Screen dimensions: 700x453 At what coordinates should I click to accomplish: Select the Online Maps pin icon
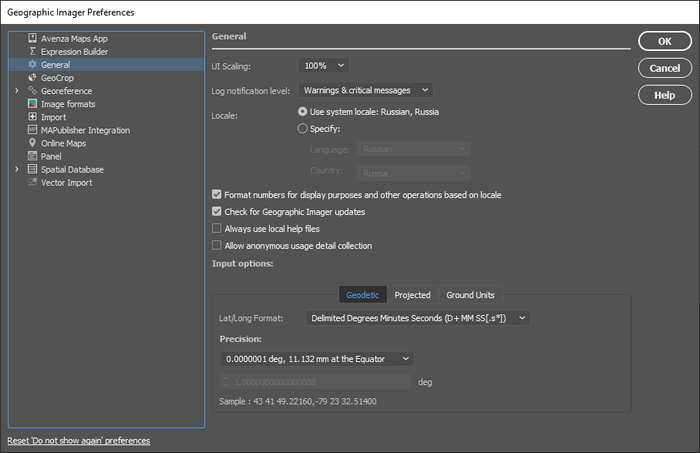(33, 143)
